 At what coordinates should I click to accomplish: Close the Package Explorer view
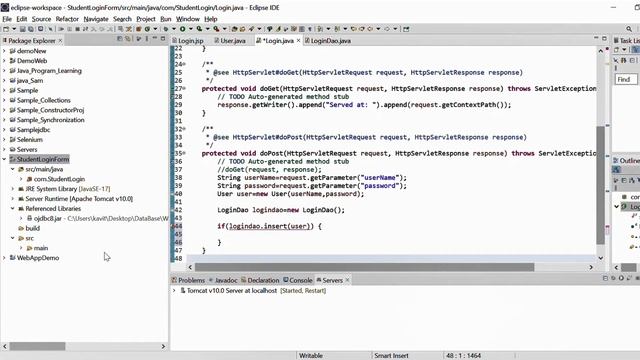(60, 40)
